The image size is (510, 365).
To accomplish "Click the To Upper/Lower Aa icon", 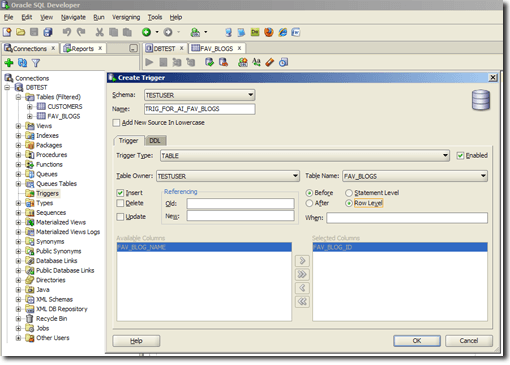I will (x=256, y=62).
